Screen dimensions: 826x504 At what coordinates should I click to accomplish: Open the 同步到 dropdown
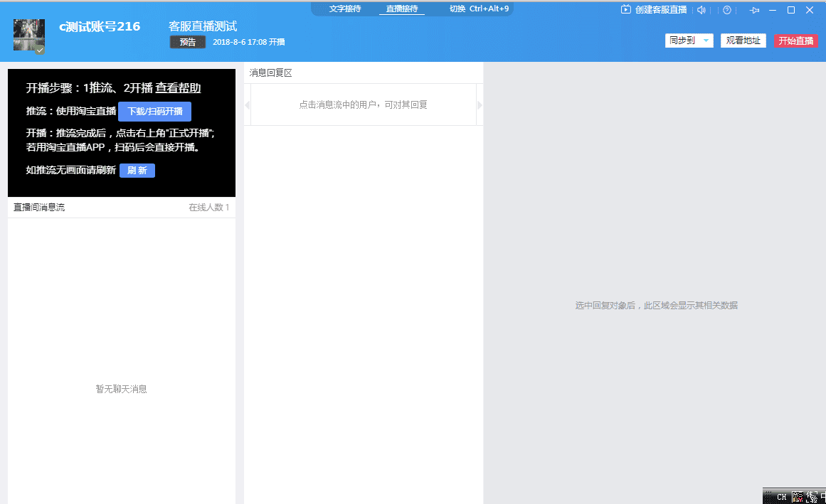689,41
